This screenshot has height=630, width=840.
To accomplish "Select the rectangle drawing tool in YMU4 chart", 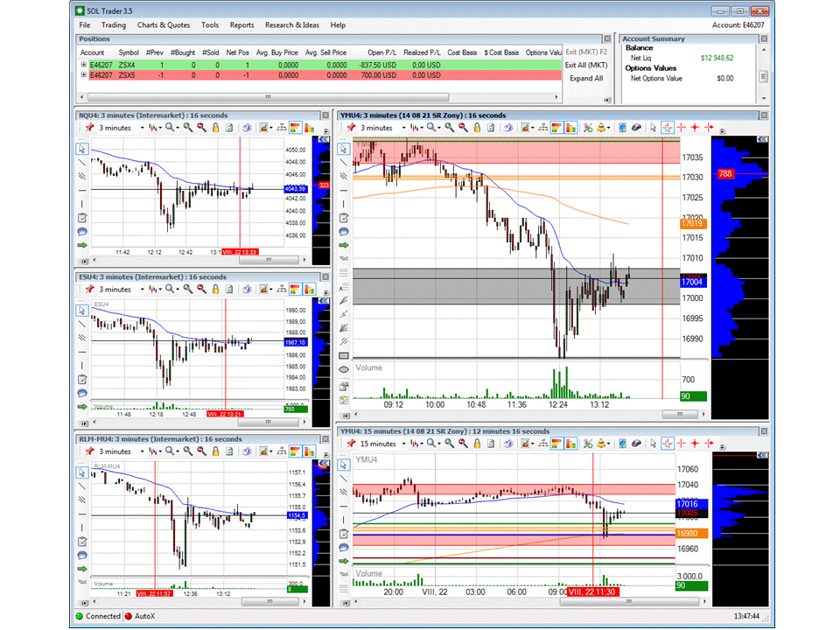I will [344, 355].
